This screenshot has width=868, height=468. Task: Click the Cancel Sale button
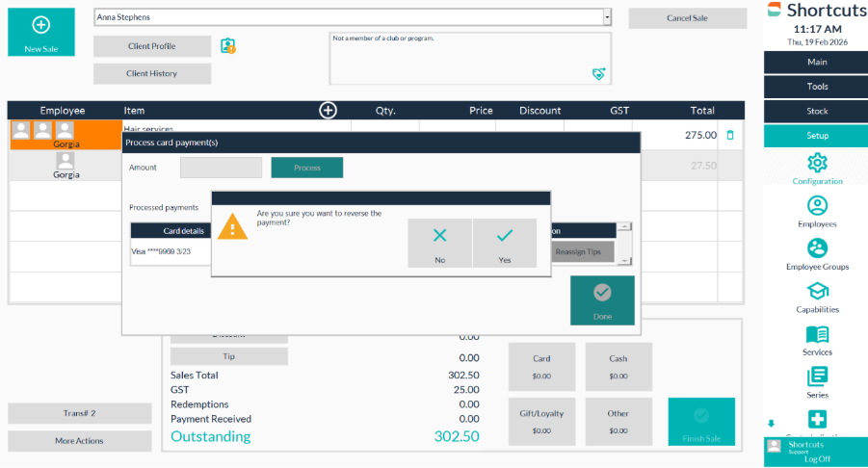point(687,18)
